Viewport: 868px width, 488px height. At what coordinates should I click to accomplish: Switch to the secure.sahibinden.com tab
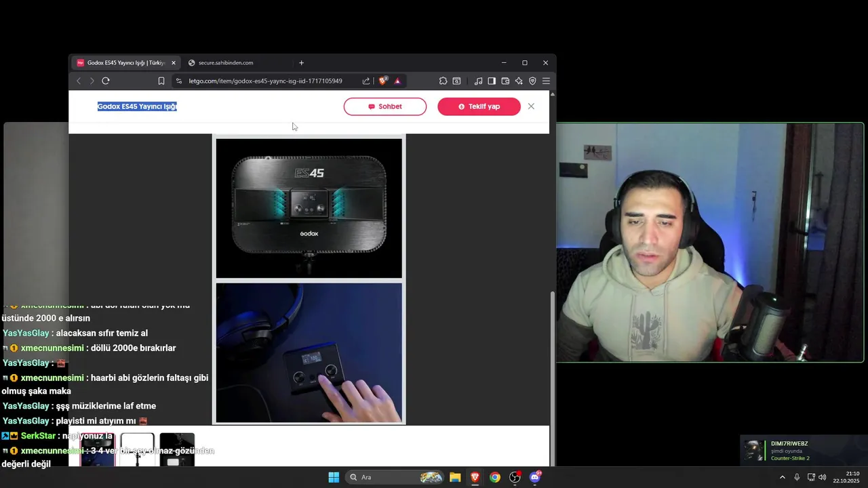[226, 63]
